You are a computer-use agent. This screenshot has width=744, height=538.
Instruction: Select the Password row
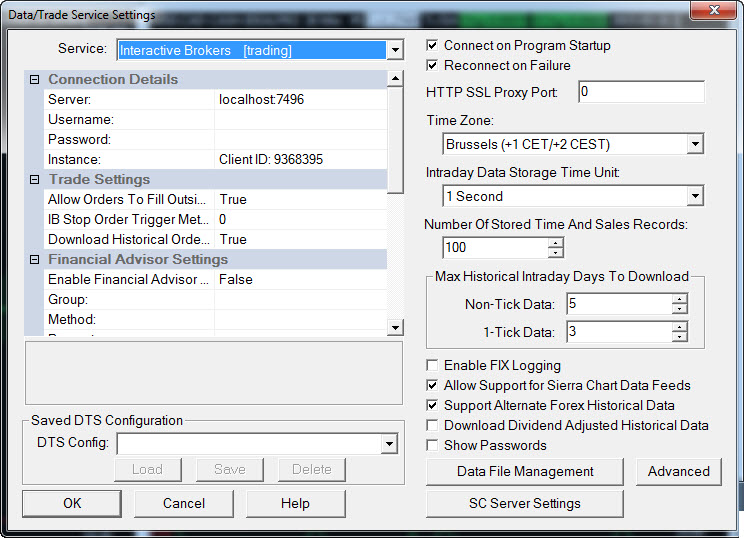[215, 139]
